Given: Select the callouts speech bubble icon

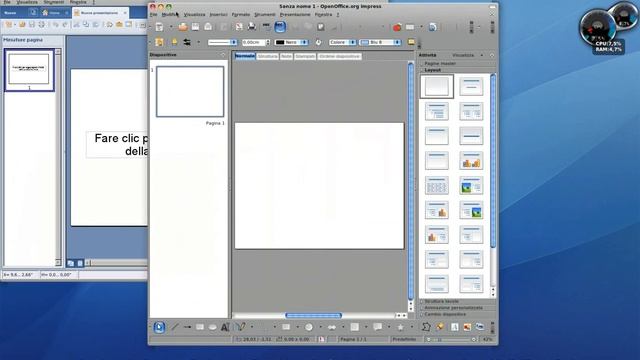Looking at the screenshot, I should (x=378, y=327).
